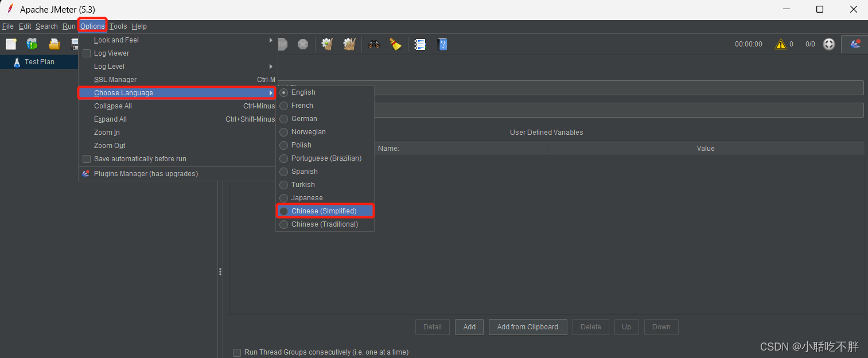Click the Open file folder icon
The width and height of the screenshot is (868, 358).
pos(54,44)
